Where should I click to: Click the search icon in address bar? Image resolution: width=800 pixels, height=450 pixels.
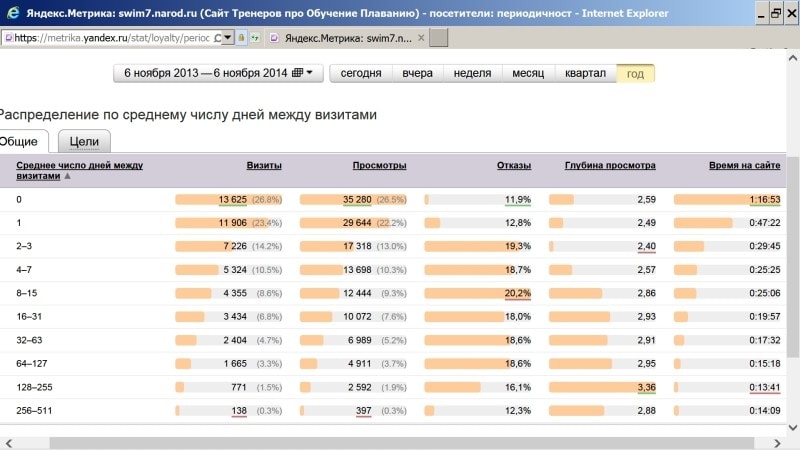(217, 38)
